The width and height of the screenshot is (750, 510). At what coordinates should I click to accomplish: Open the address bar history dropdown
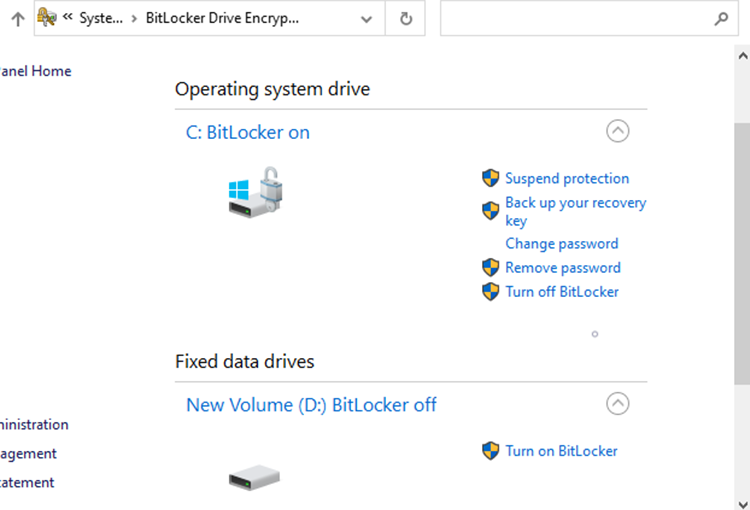(x=366, y=18)
